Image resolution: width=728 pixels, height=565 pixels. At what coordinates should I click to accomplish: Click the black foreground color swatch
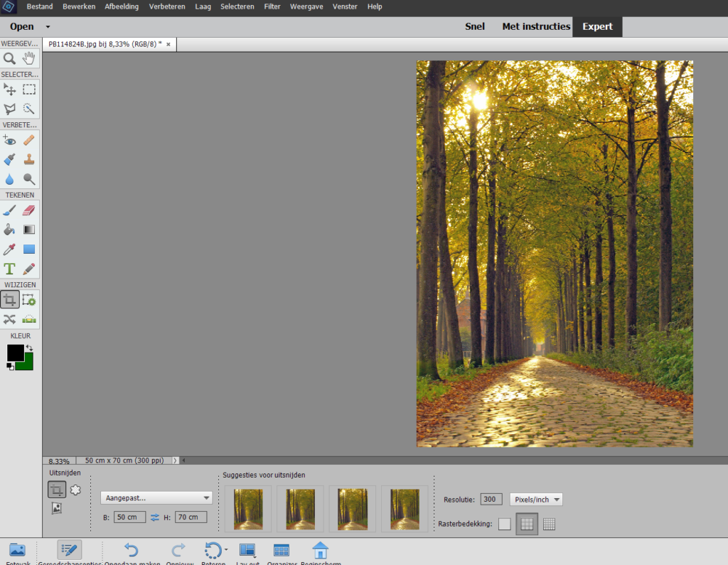pyautogui.click(x=14, y=353)
